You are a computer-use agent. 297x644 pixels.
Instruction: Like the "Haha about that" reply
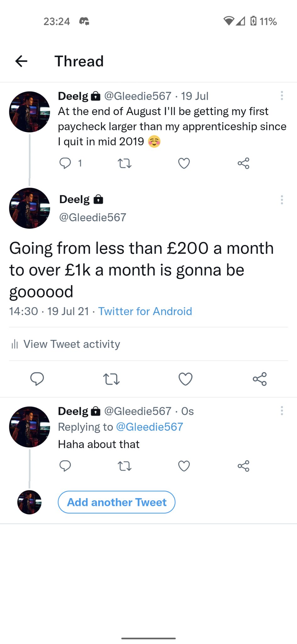[184, 466]
